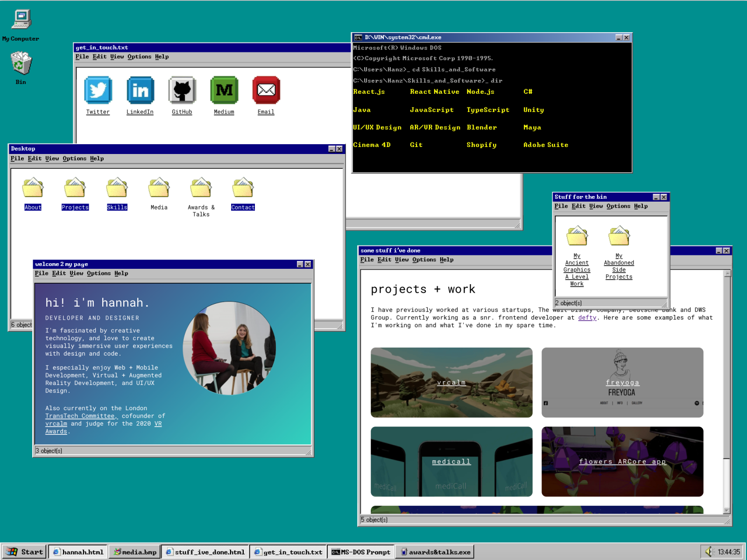
Task: Open the My Abandoned Side Projects folder
Action: [x=619, y=237]
